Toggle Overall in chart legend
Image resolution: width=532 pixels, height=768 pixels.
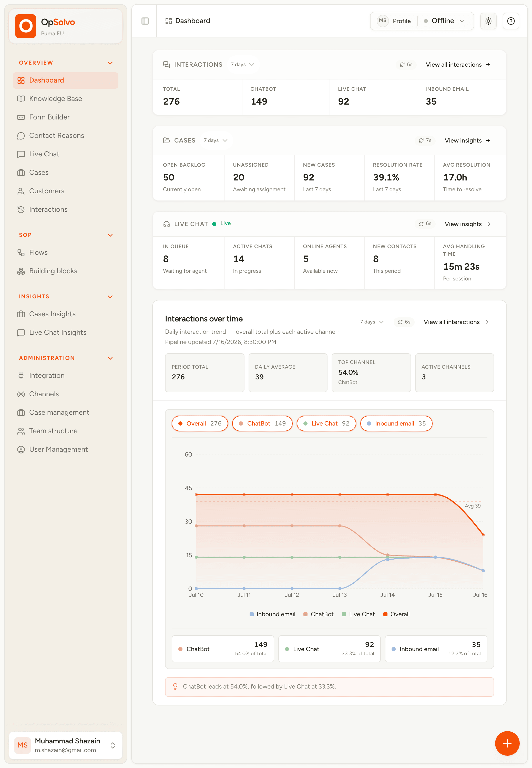[x=396, y=614]
